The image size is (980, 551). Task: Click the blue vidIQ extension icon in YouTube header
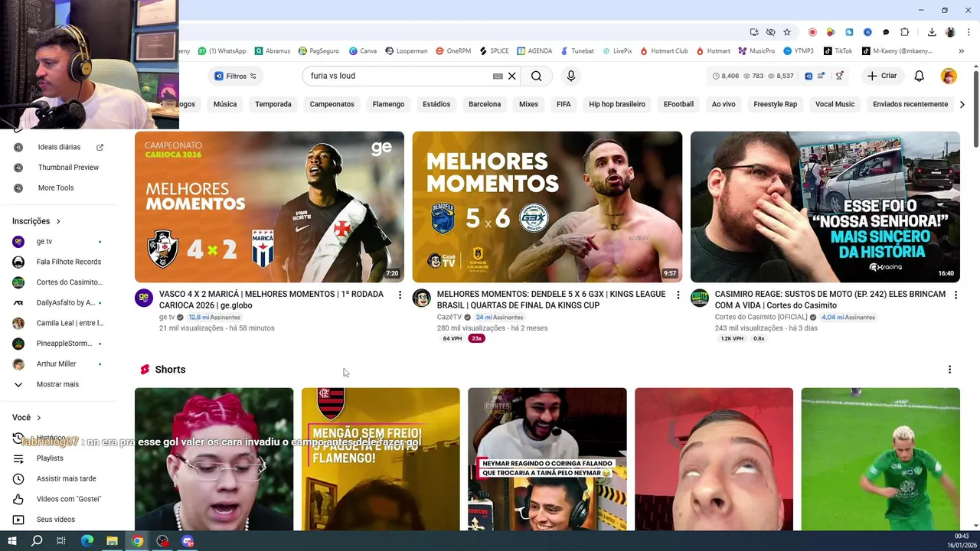808,76
